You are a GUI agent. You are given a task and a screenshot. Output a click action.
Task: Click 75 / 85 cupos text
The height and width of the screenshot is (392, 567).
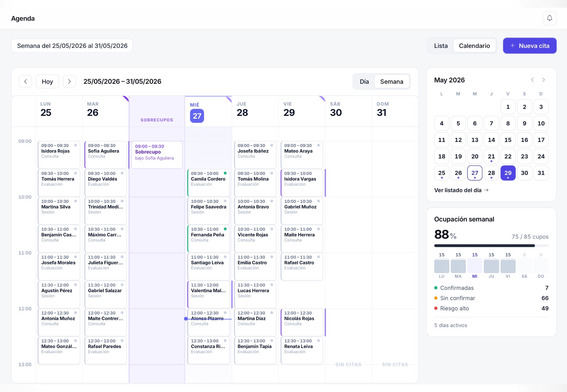(530, 237)
